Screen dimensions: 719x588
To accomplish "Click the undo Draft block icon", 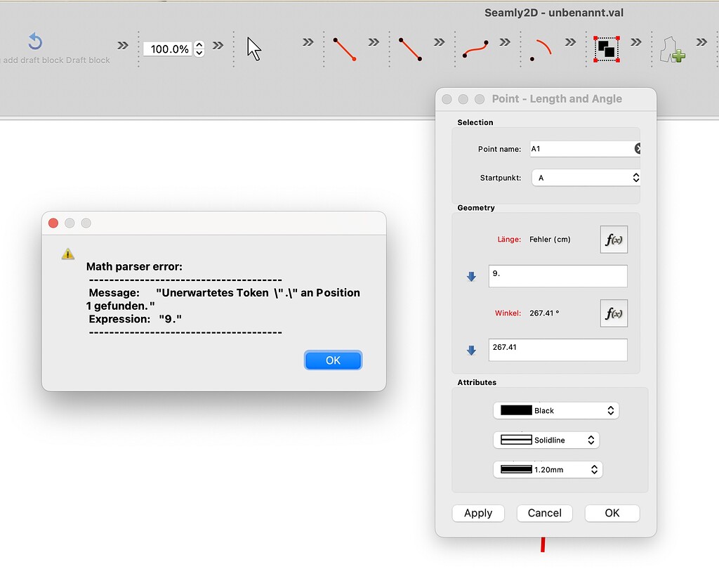I will [34, 42].
